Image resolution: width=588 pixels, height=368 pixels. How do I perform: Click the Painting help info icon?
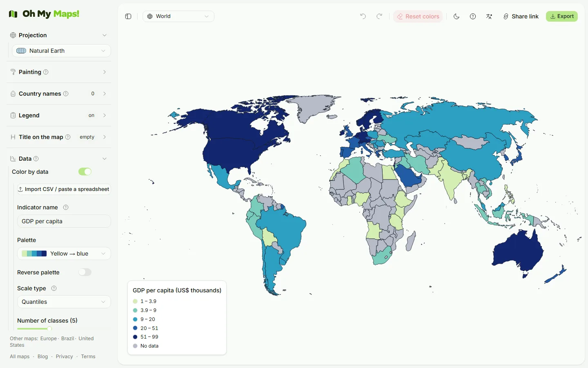click(x=46, y=72)
